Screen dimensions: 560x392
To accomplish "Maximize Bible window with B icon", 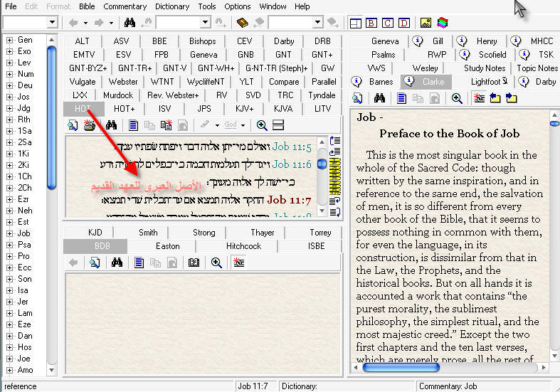I will tap(371, 23).
